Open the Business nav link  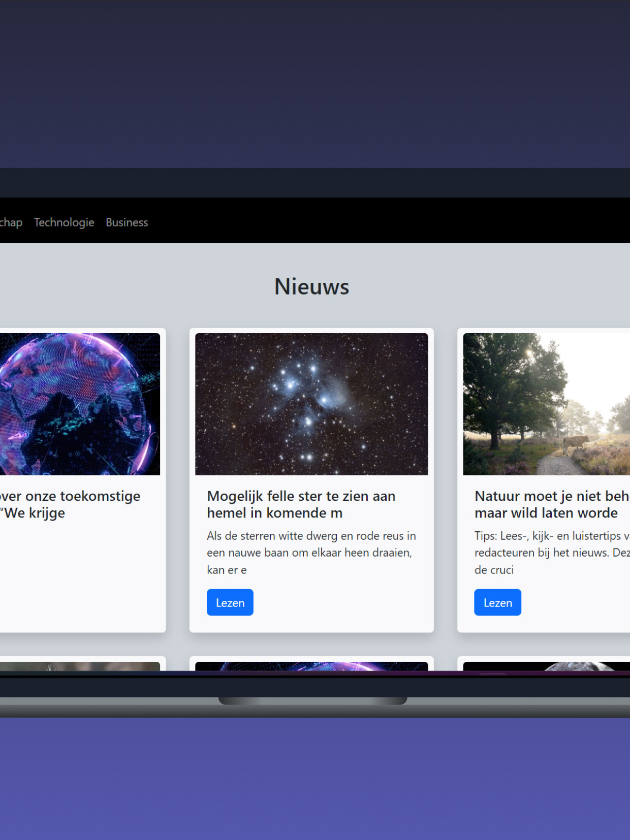[127, 222]
